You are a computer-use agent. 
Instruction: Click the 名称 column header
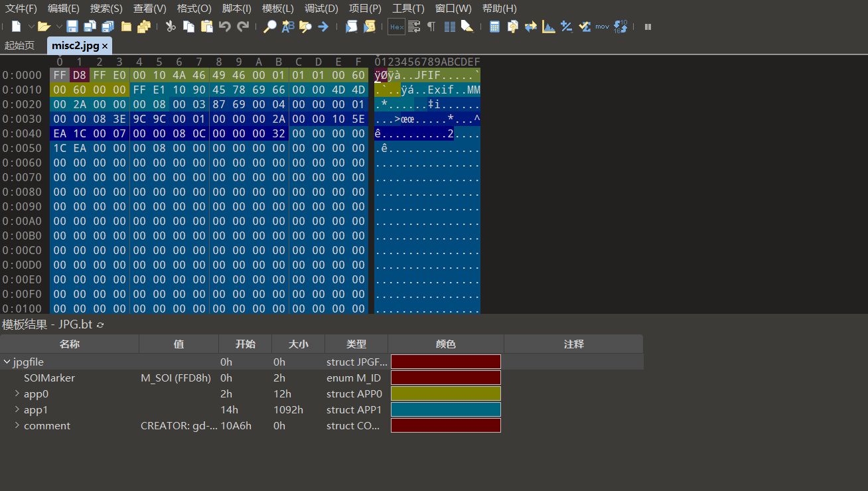coord(70,344)
